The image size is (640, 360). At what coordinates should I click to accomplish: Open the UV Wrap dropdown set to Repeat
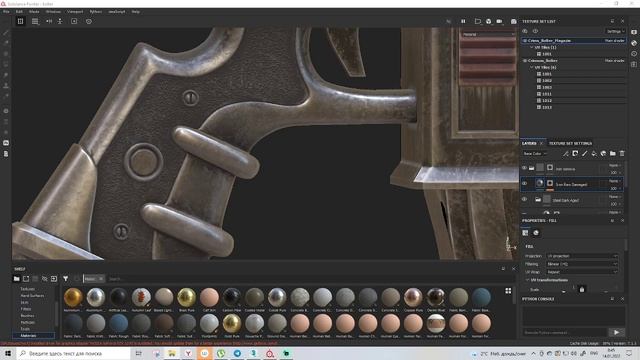click(x=582, y=272)
